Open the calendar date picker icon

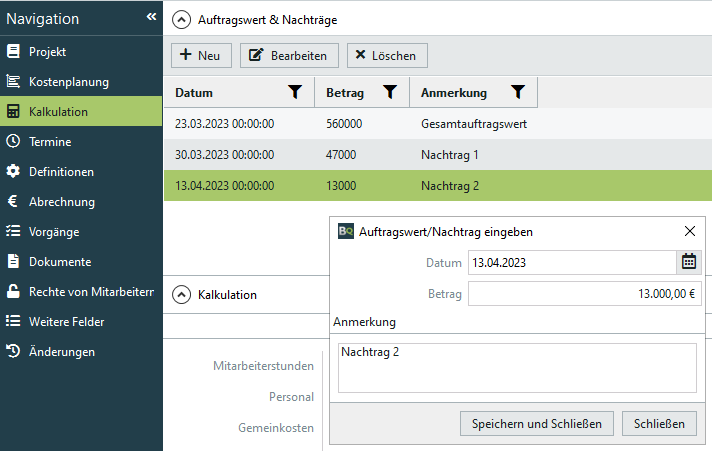point(689,262)
